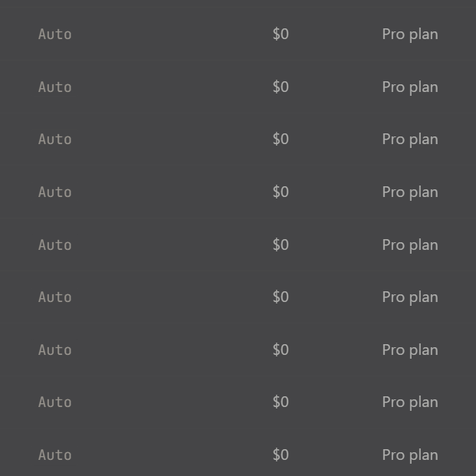Click the Auto label in the seventh row

click(54, 350)
